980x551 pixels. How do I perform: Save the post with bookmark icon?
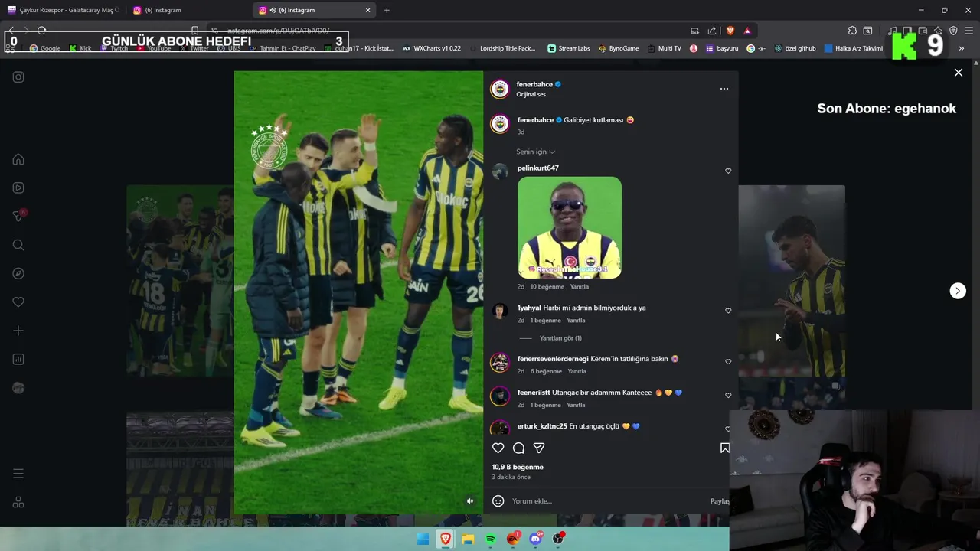[724, 448]
